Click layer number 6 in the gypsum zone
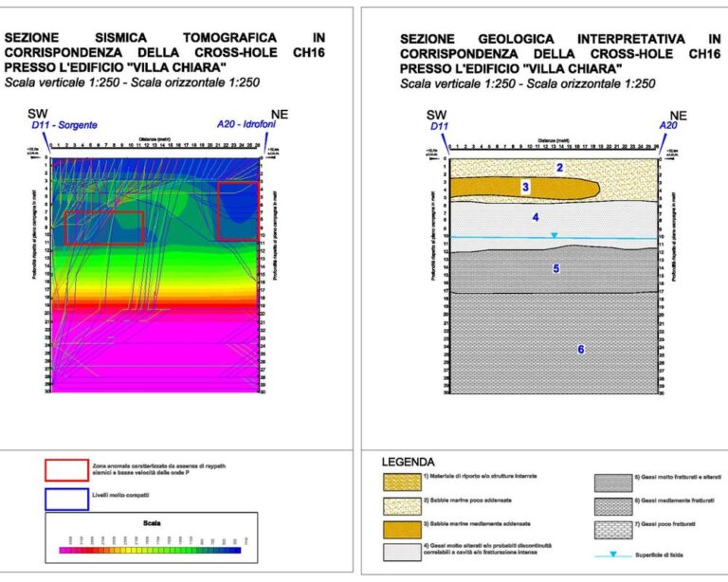 [x=581, y=350]
